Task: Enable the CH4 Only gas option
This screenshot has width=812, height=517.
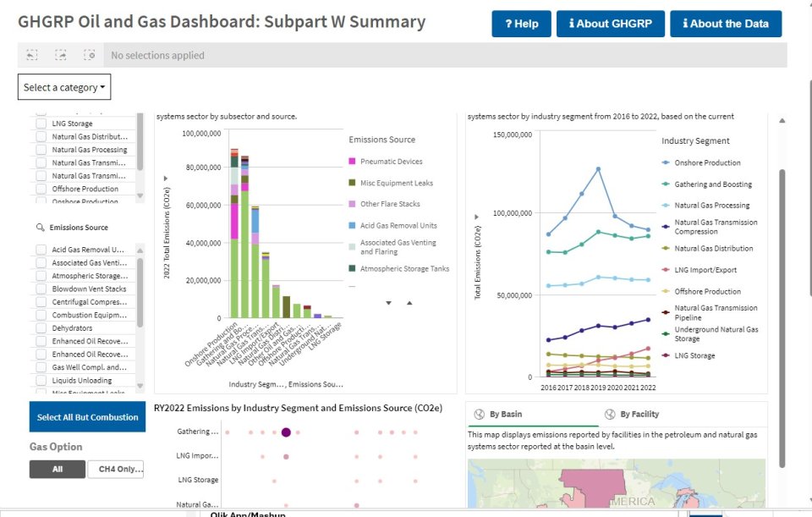Action: pos(116,468)
